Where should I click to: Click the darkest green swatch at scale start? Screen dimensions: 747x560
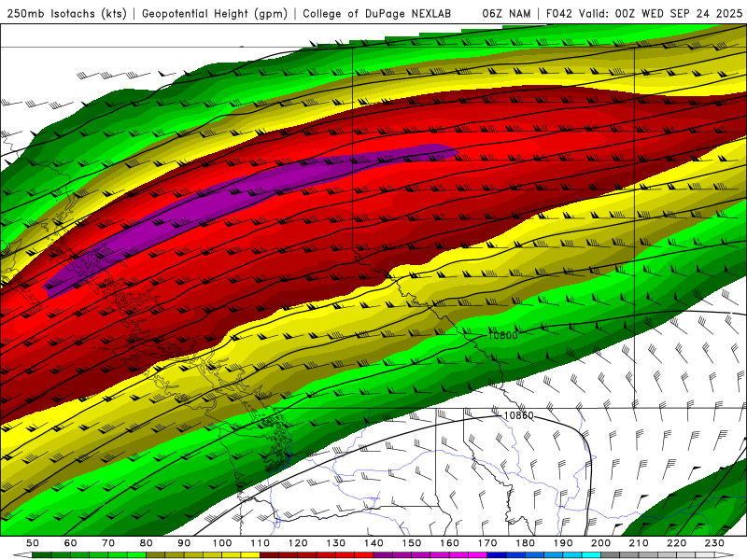click(42, 555)
